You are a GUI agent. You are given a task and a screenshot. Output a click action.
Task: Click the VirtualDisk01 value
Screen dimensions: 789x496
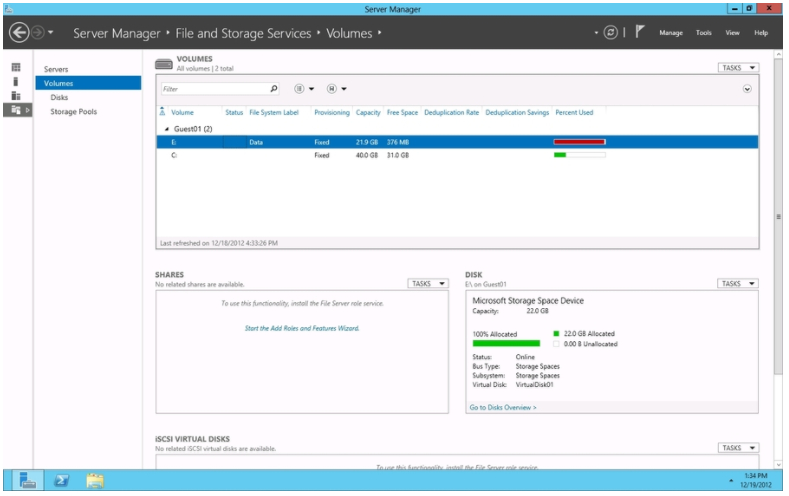534,385
